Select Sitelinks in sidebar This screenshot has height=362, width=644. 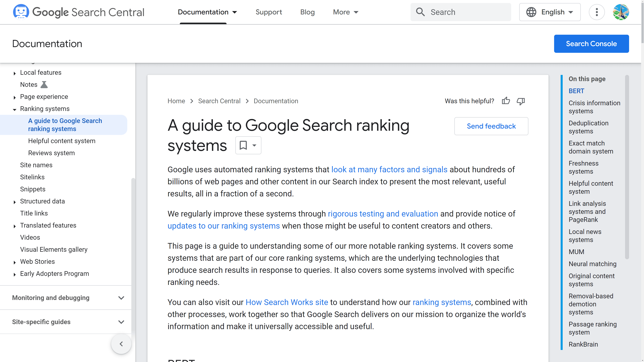[x=32, y=177]
